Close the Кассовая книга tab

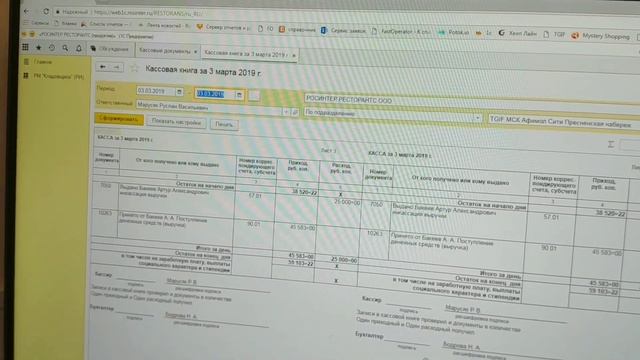pyautogui.click(x=294, y=55)
